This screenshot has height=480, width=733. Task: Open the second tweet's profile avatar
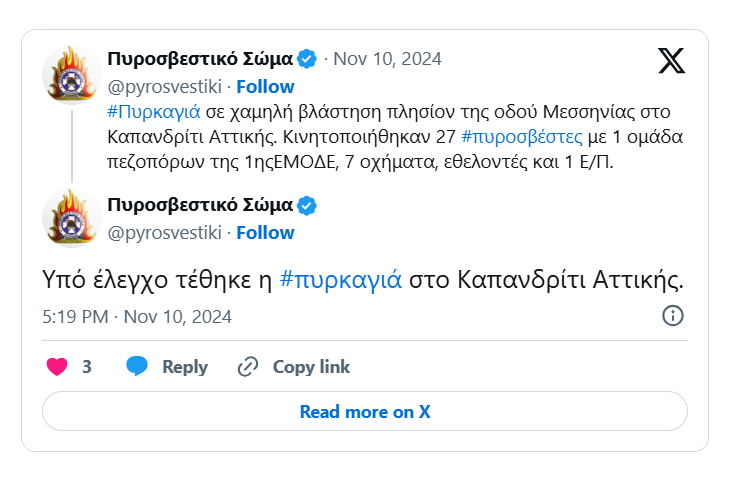[x=72, y=219]
